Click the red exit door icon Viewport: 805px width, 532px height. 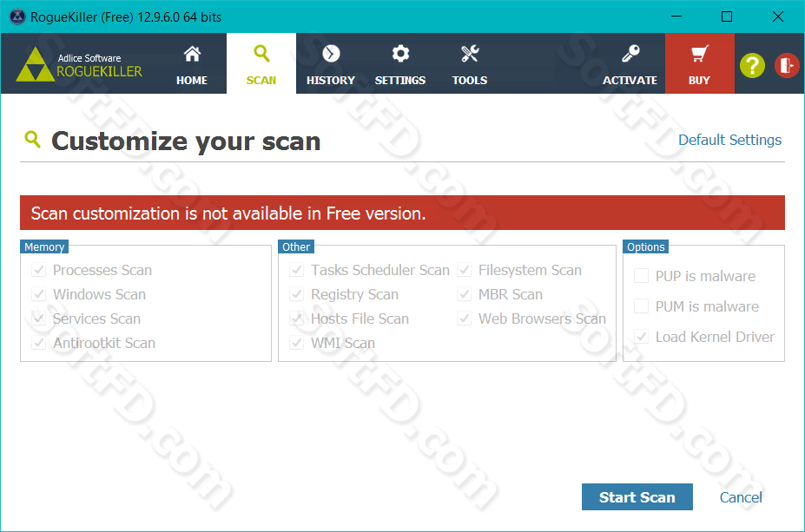coord(787,66)
